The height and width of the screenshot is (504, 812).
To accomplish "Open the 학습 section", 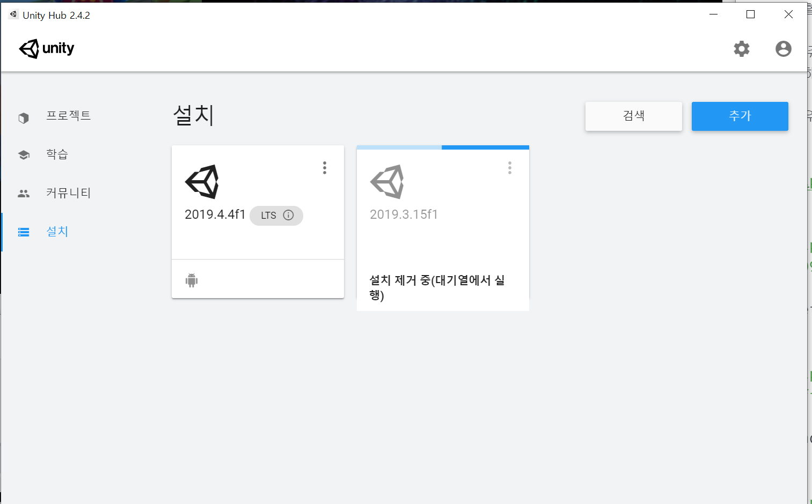I will click(57, 154).
